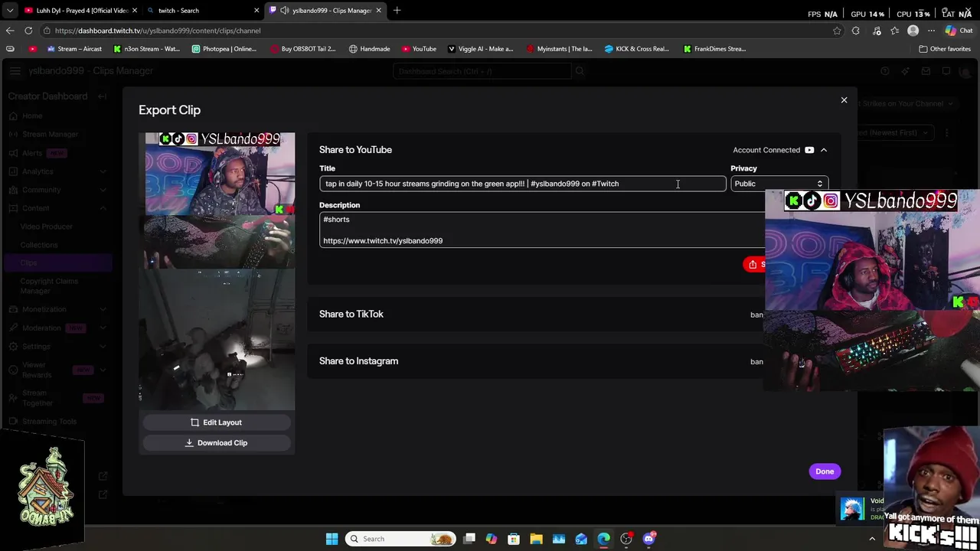Open Outlook from the taskbar
Image resolution: width=980 pixels, height=551 pixels.
(581, 539)
